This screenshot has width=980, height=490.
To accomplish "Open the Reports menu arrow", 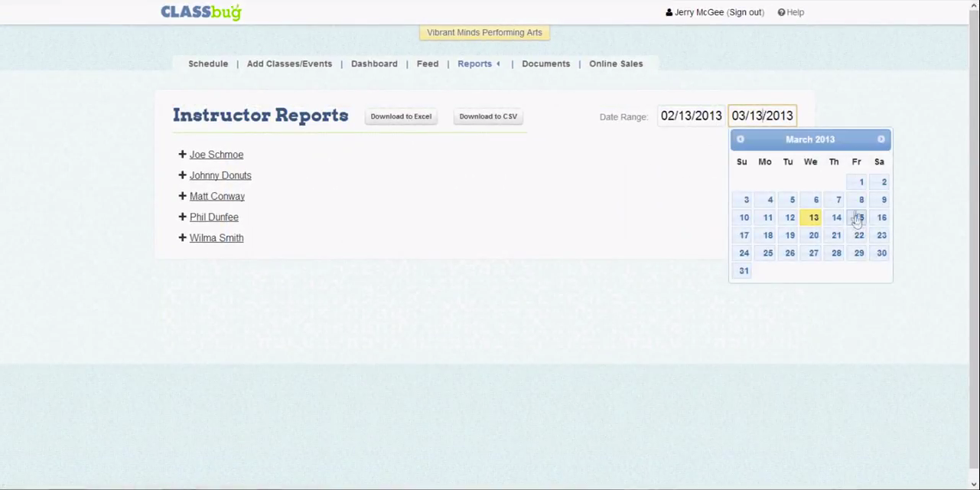I will (498, 64).
